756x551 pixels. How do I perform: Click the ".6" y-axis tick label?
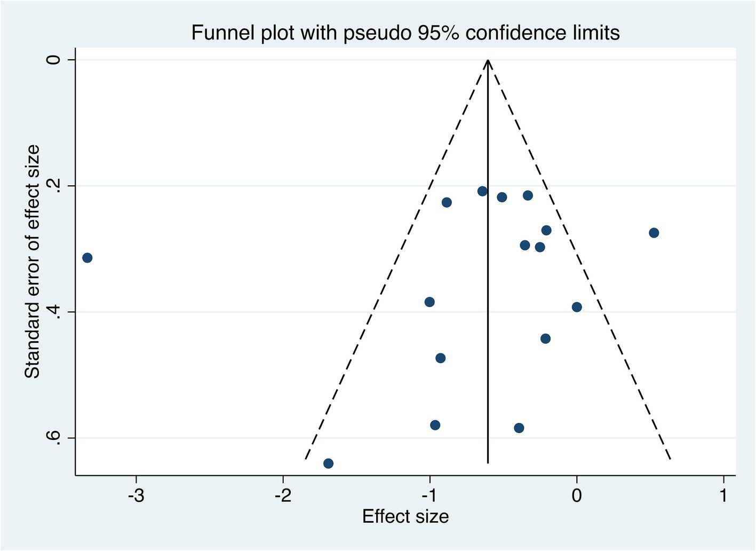point(53,438)
